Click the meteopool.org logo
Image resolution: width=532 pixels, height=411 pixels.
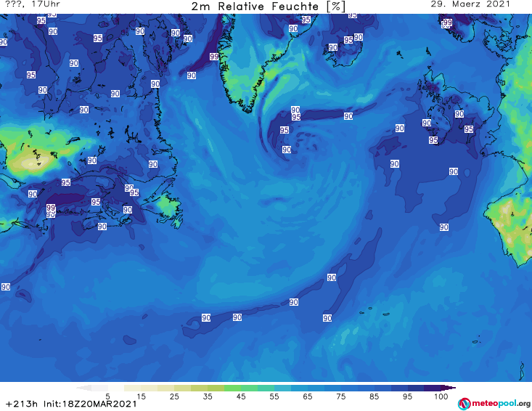click(494, 404)
